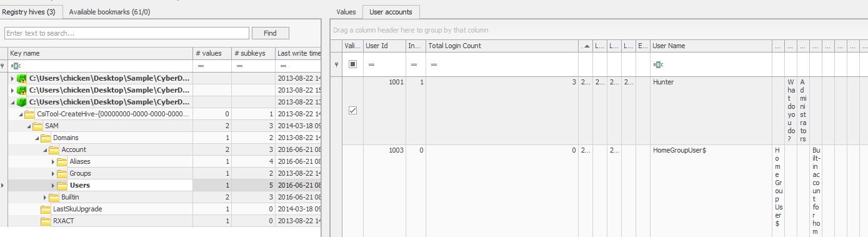Switch to the Values tab
The image size is (868, 237).
point(346,12)
